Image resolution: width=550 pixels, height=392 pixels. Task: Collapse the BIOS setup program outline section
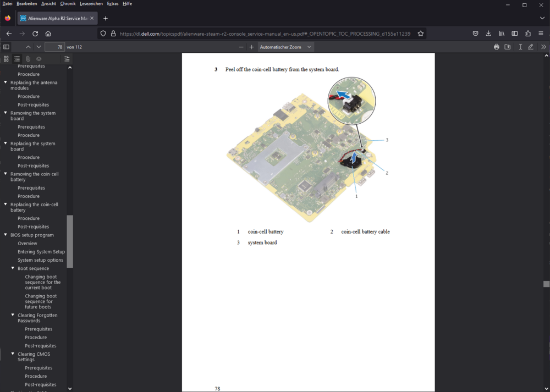[5, 235]
